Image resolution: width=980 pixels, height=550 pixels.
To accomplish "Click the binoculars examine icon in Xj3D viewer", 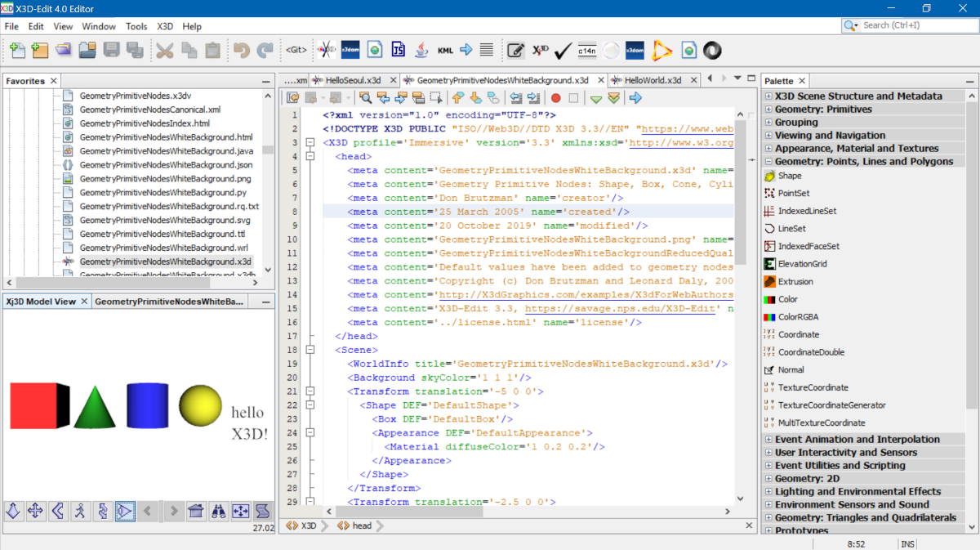I will click(x=217, y=511).
